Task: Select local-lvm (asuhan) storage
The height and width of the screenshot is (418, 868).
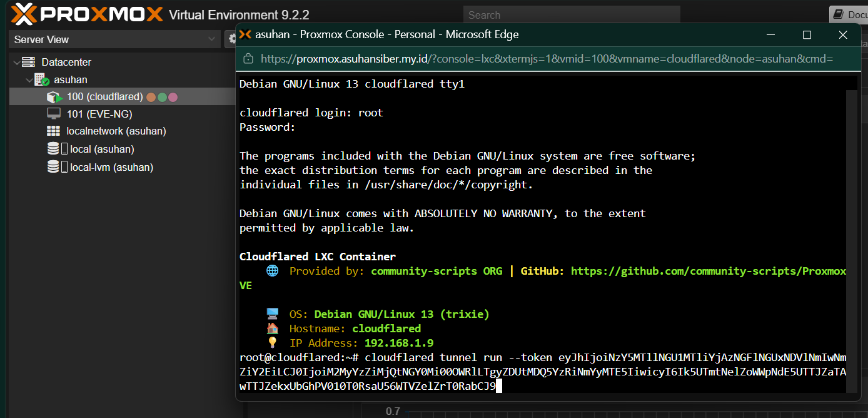Action: (x=112, y=167)
